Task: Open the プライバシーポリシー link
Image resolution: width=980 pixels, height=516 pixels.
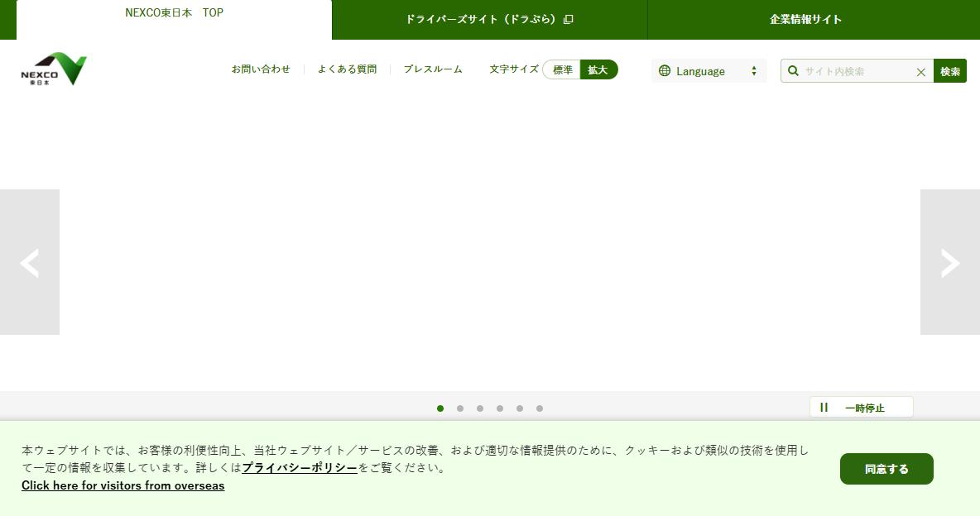Action: (x=300, y=467)
